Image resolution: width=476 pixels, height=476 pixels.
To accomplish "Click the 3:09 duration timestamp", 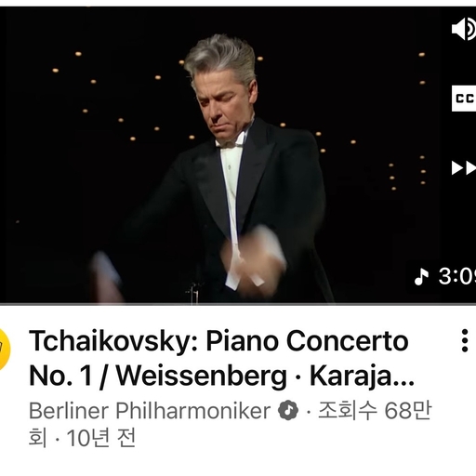I will point(457,276).
